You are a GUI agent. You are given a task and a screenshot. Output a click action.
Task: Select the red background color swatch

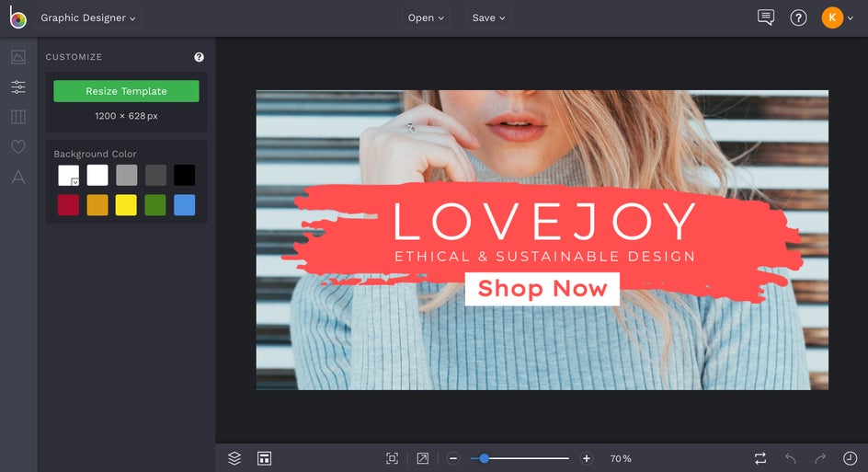click(69, 205)
